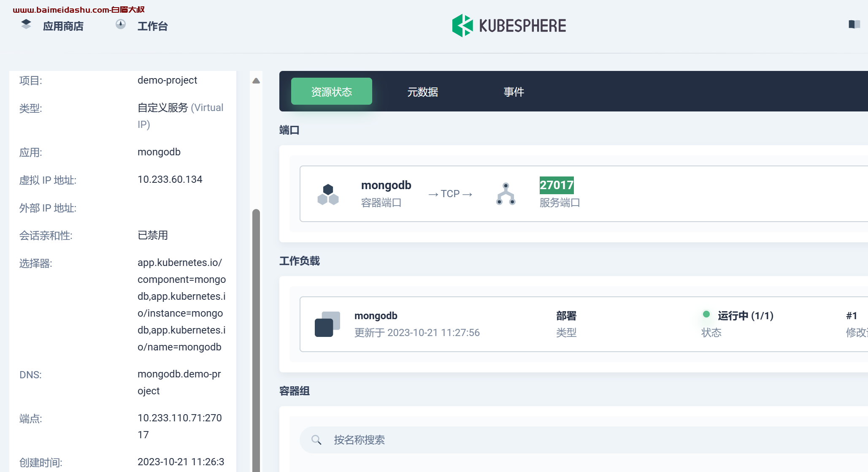Click the 运行中 (1/1) status text
868x472 pixels.
746,316
